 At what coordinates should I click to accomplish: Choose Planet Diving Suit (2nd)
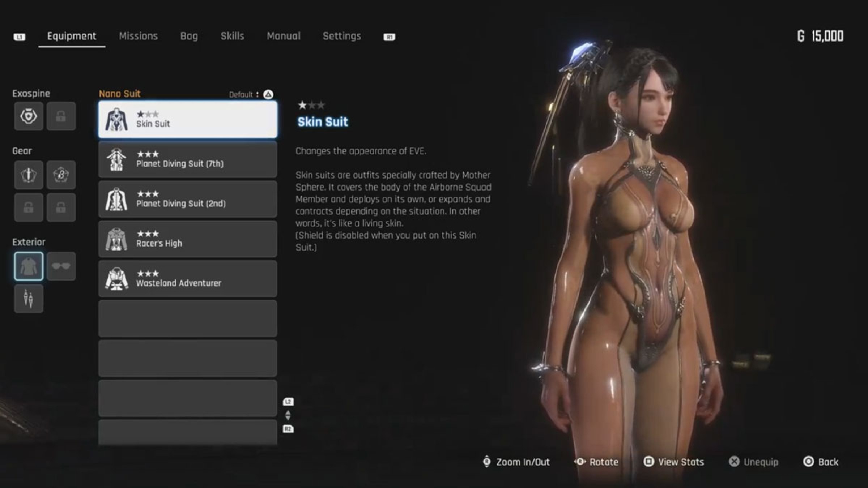(x=188, y=199)
